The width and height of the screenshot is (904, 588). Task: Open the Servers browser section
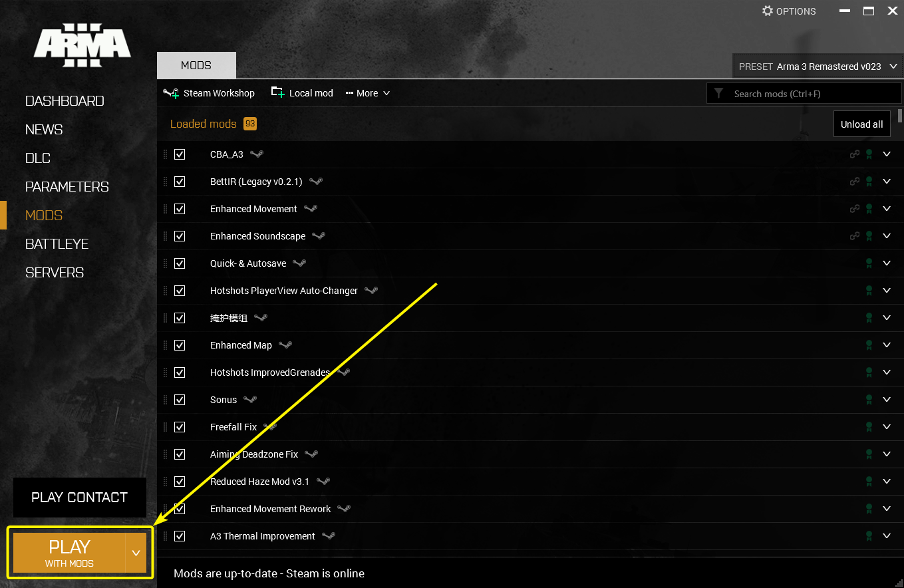[55, 273]
